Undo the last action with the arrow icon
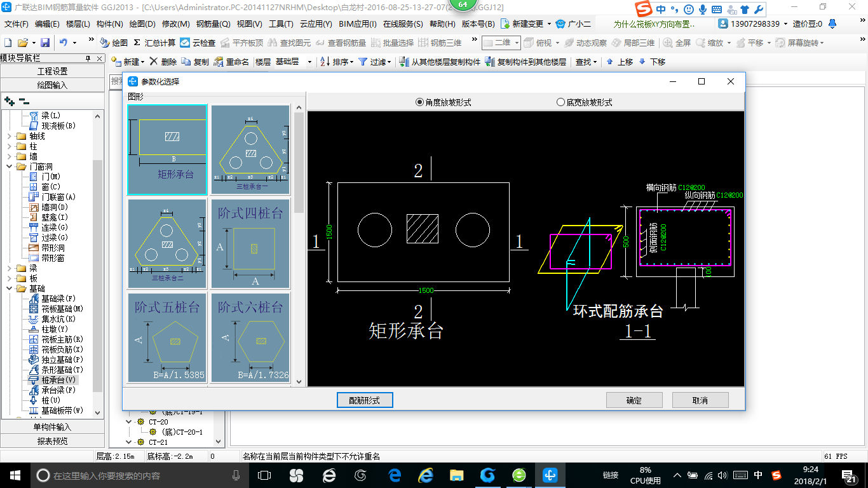This screenshot has height=488, width=868. (x=64, y=43)
